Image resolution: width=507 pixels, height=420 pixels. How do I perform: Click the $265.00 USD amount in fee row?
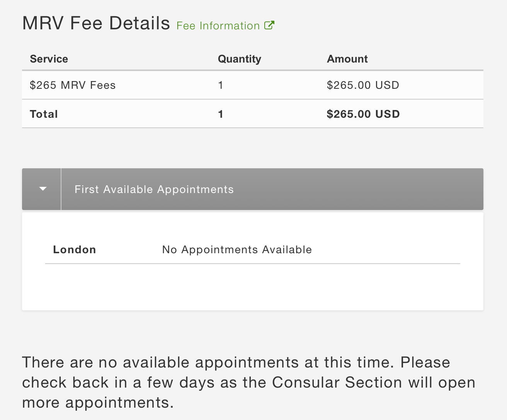(363, 85)
